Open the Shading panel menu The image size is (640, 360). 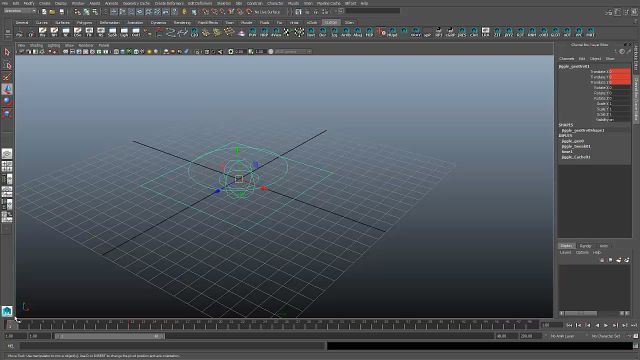coord(36,45)
